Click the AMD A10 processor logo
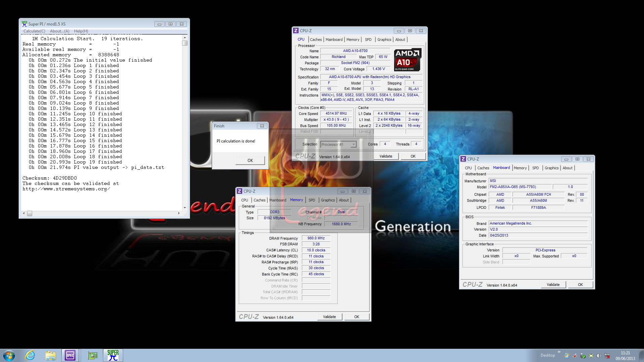The width and height of the screenshot is (644, 362). 408,60
